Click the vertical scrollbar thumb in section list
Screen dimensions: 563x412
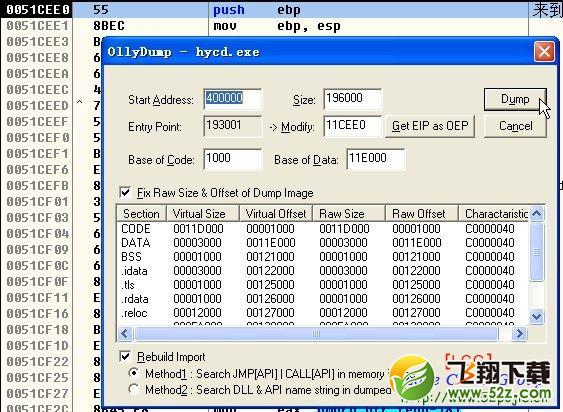tap(537, 252)
